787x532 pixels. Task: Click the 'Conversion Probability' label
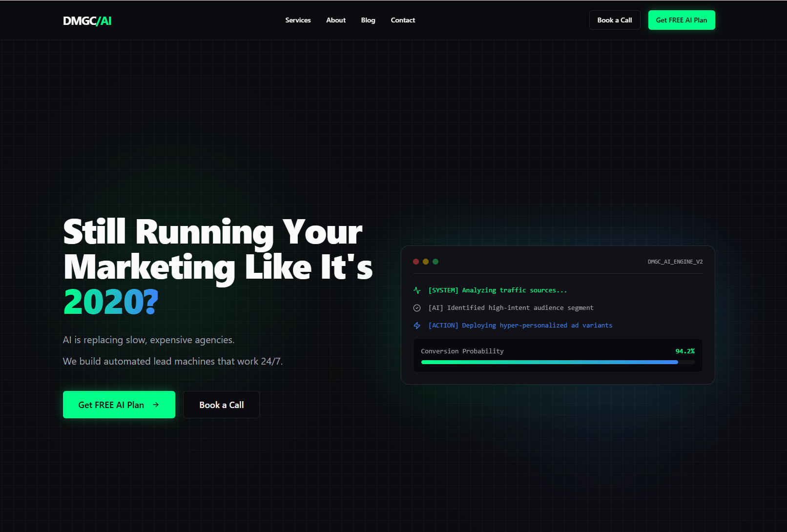click(462, 351)
